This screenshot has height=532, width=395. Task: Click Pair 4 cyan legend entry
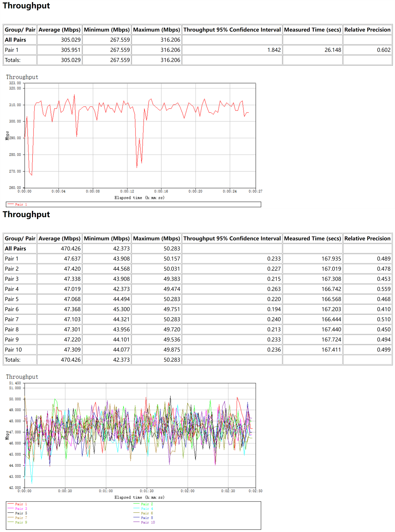point(147,508)
